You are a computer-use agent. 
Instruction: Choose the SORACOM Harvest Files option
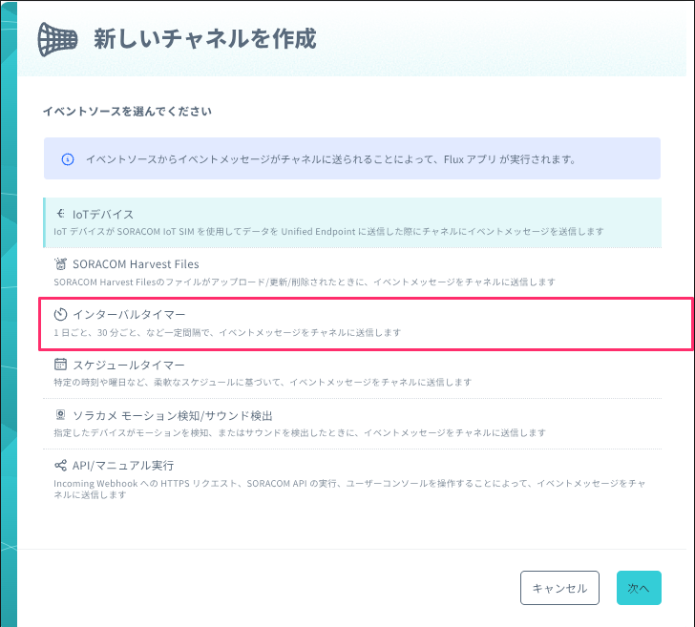[x=352, y=273]
